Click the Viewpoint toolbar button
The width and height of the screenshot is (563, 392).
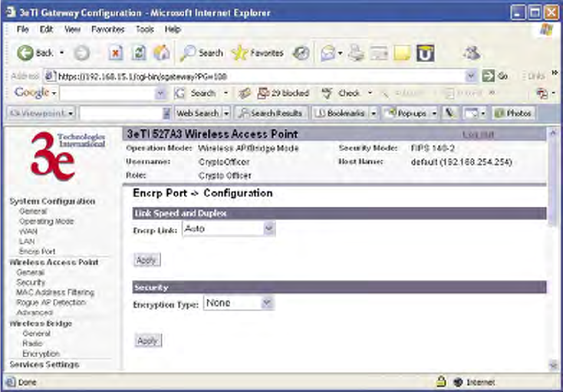click(x=41, y=113)
